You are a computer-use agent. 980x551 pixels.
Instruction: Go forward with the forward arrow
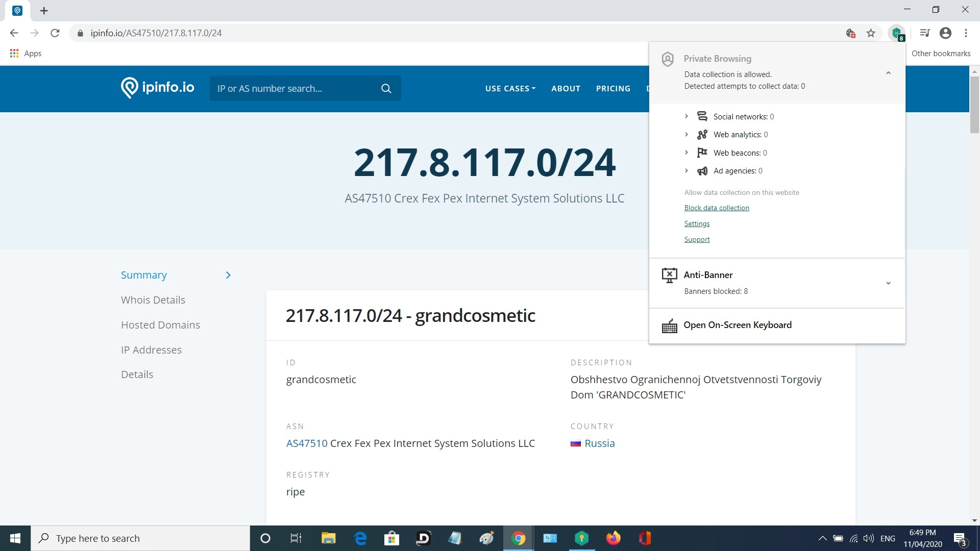34,33
